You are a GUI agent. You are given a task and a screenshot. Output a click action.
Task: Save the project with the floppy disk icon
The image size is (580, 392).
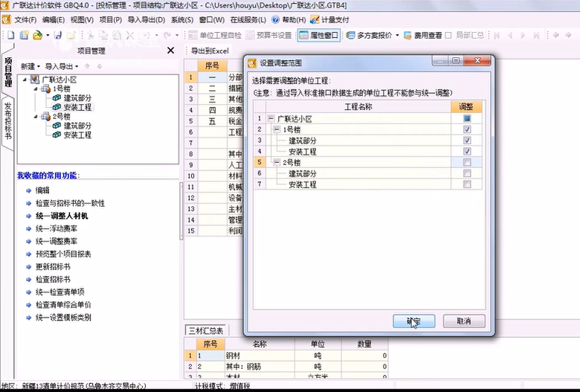tap(57, 35)
